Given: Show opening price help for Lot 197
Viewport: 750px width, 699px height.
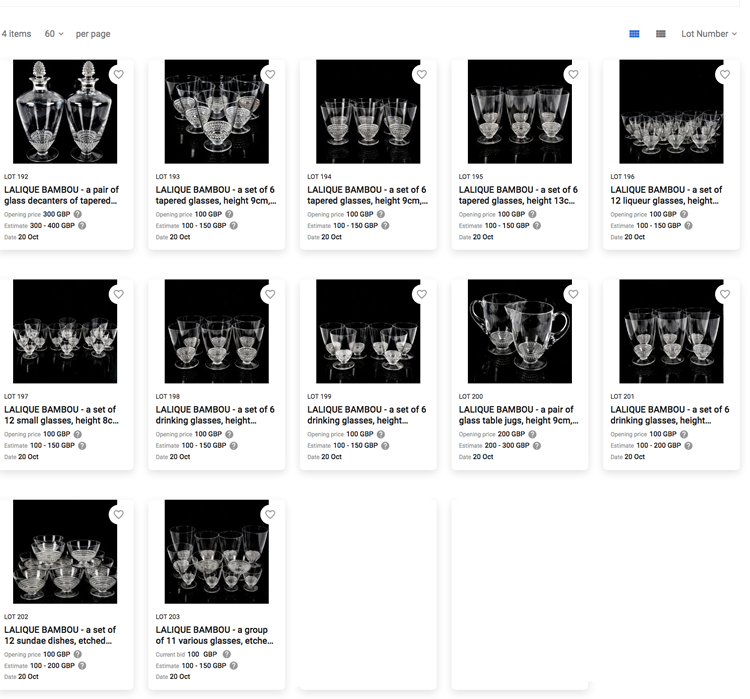Looking at the screenshot, I should [x=77, y=434].
